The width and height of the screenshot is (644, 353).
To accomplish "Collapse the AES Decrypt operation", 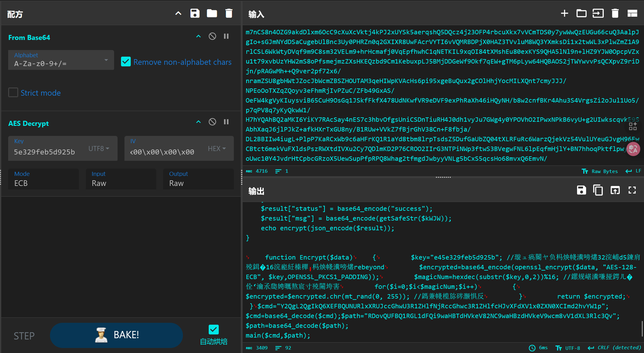I will tap(198, 122).
